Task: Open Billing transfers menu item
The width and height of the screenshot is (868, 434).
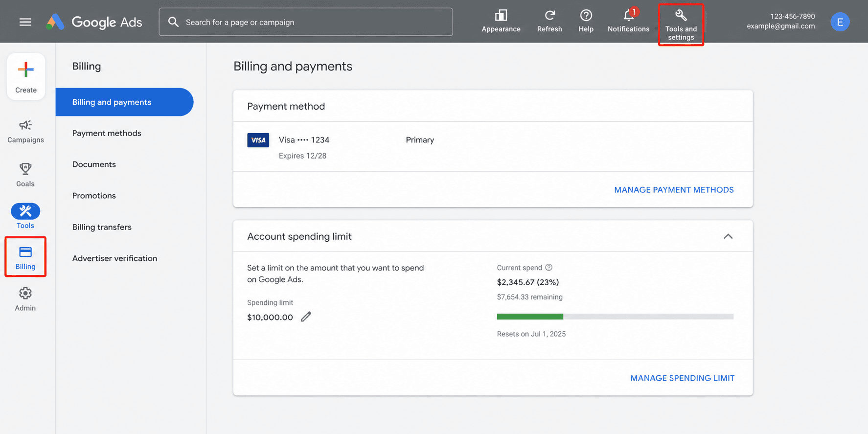Action: pos(102,227)
